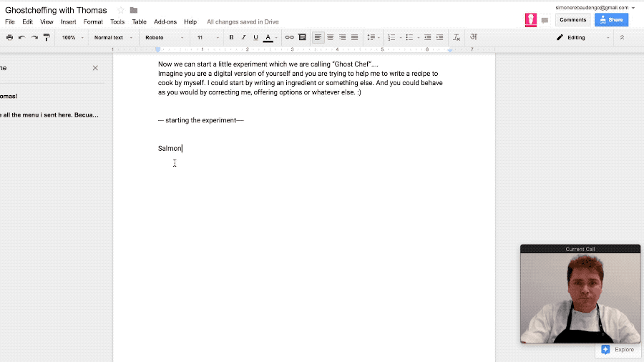The width and height of the screenshot is (644, 362).
Task: Click the Clear formatting icon
Action: pos(457,37)
